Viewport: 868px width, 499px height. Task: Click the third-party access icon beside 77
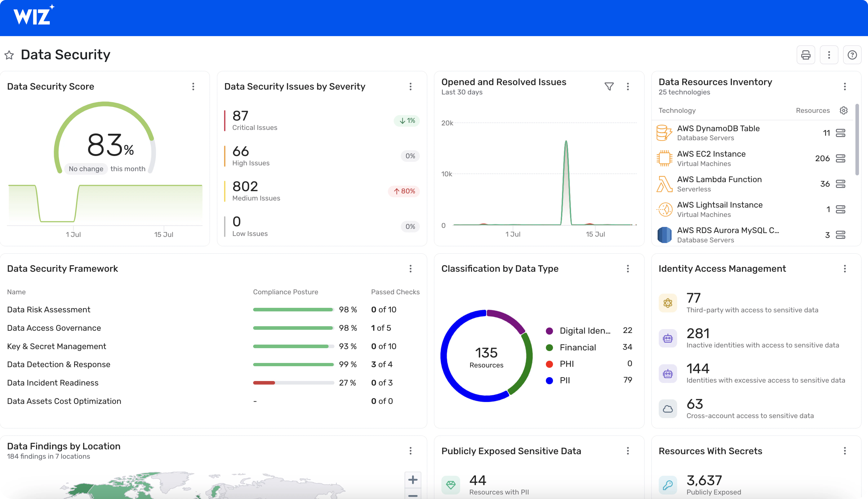pyautogui.click(x=668, y=303)
